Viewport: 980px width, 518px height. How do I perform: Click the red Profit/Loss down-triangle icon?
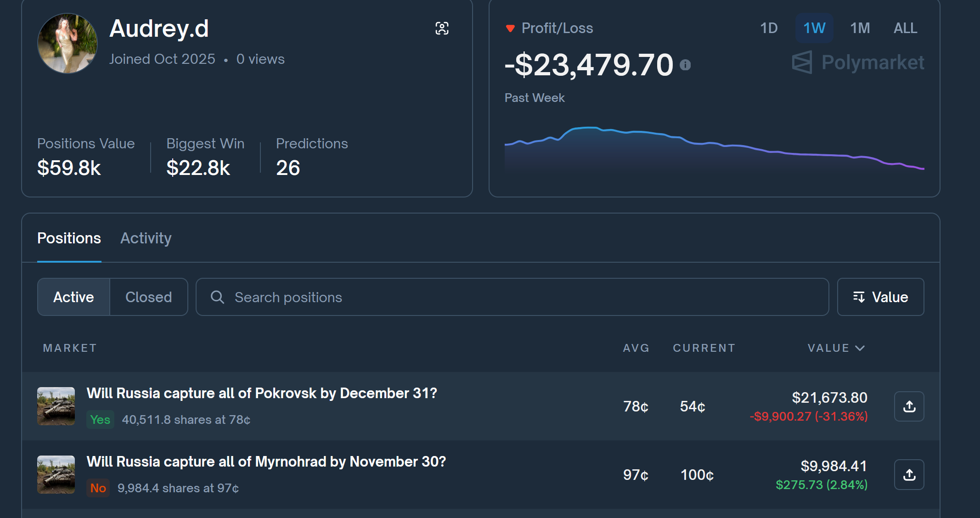pyautogui.click(x=510, y=28)
